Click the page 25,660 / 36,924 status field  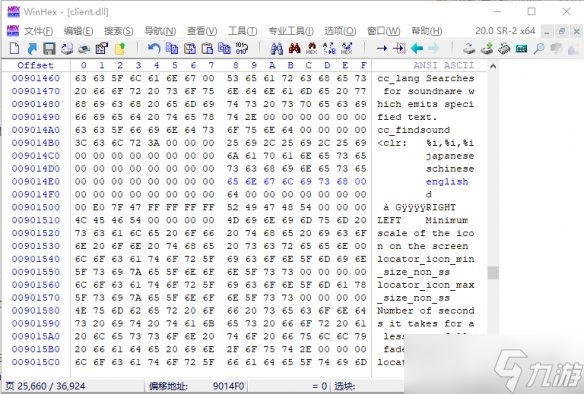[45, 386]
